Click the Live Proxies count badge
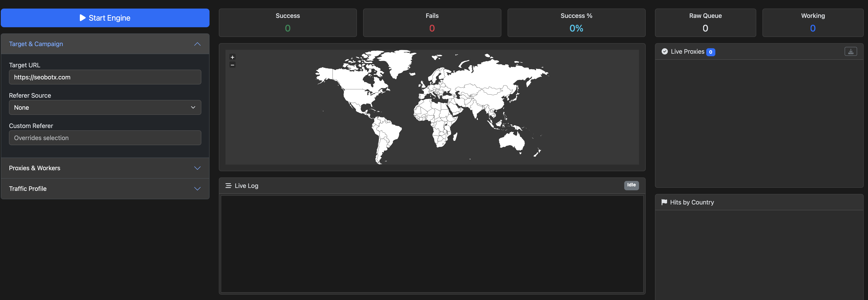The width and height of the screenshot is (868, 300). (x=711, y=52)
